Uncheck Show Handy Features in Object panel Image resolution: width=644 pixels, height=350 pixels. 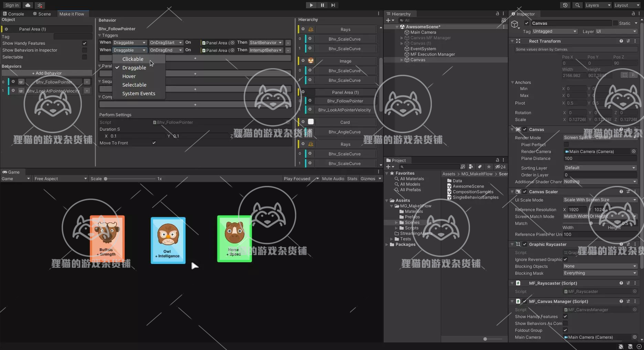pyautogui.click(x=84, y=43)
